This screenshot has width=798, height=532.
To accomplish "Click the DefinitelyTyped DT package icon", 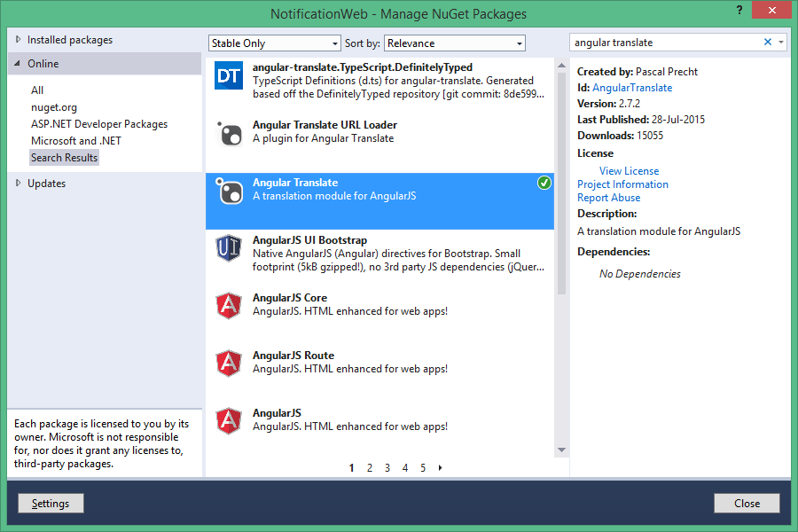I will pos(230,77).
